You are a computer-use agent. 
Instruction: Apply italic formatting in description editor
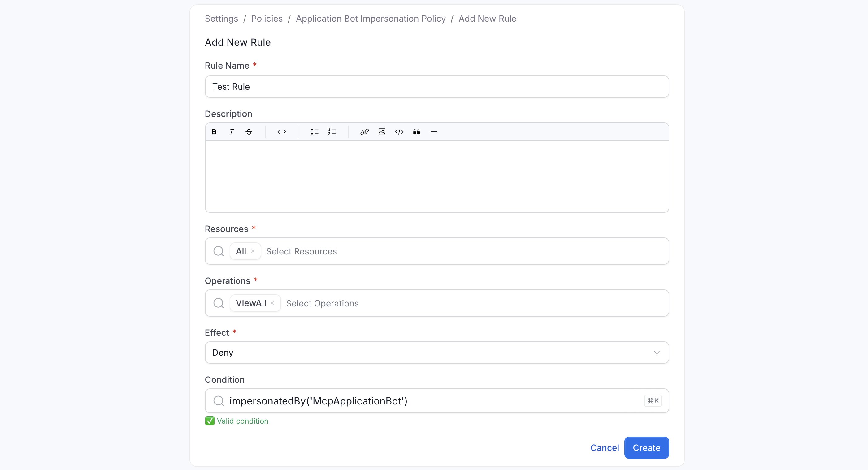[232, 132]
